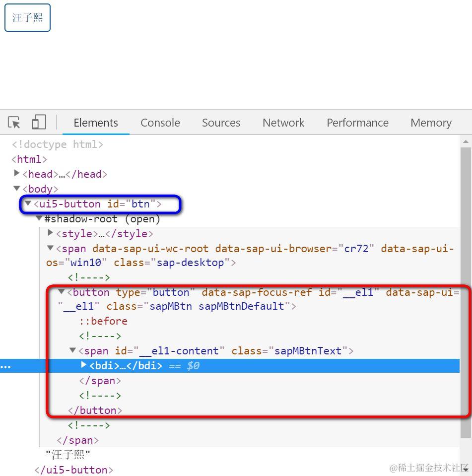The width and height of the screenshot is (472, 476).
Task: Collapse the span __el1-content node
Action: [72, 350]
